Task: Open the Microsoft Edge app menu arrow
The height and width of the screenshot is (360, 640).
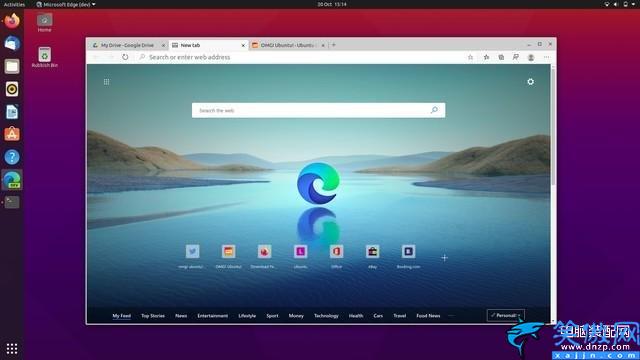Action: coord(94,4)
